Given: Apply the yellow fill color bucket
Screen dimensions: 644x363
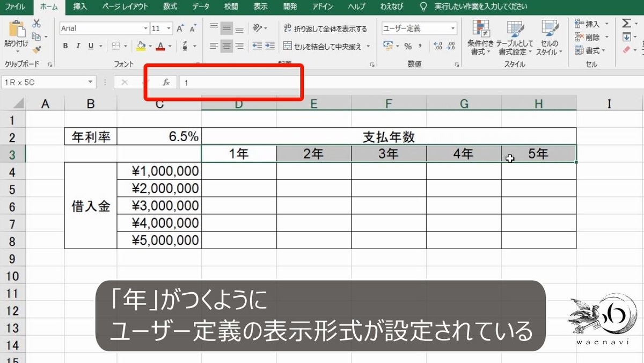Looking at the screenshot, I should coord(141,46).
